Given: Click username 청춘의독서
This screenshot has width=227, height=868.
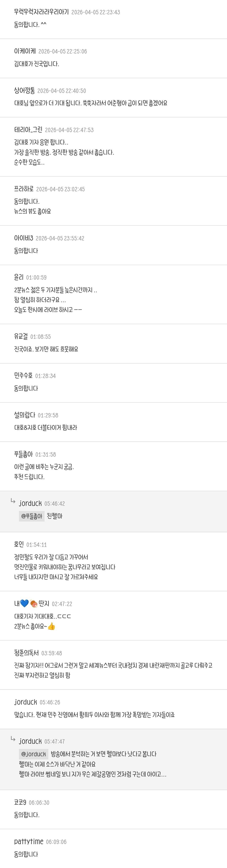Looking at the screenshot, I should pos(26,653).
